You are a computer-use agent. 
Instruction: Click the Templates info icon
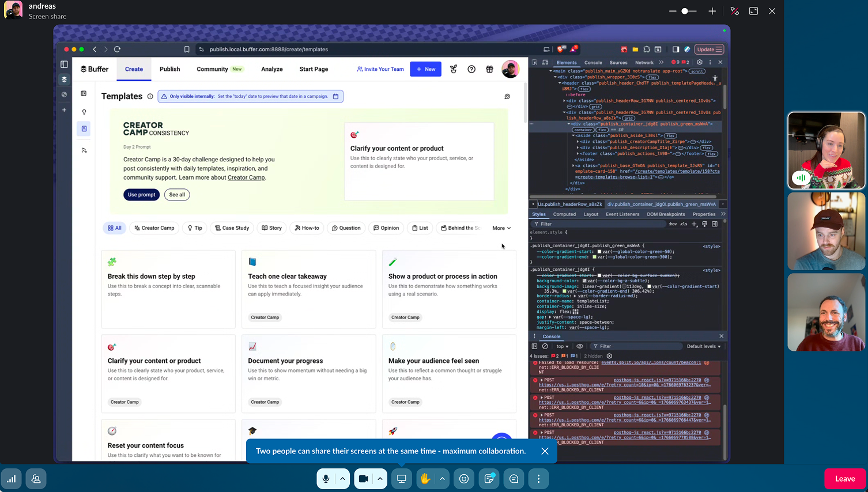click(x=150, y=96)
